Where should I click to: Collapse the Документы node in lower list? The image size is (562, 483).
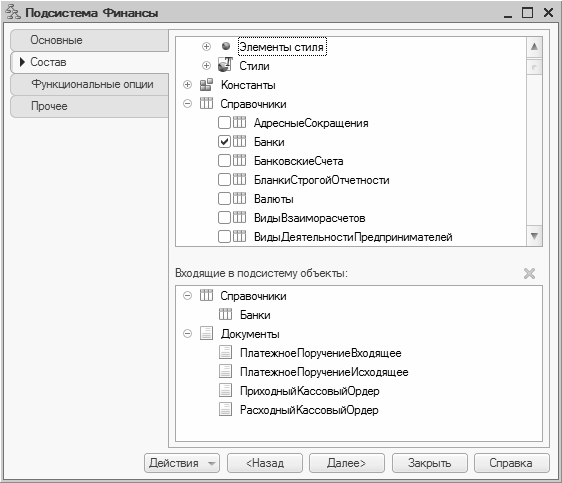(187, 334)
